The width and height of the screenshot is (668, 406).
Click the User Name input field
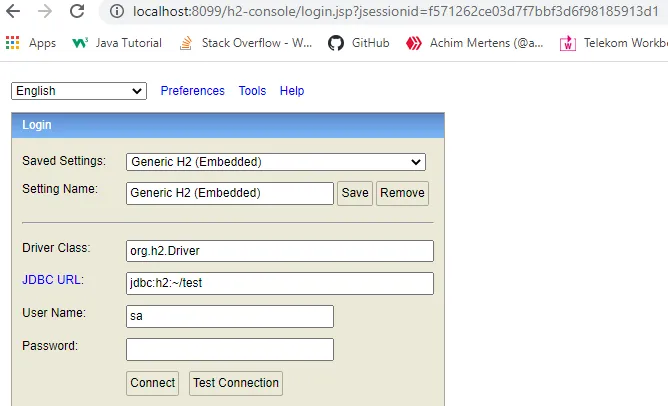pyautogui.click(x=230, y=316)
